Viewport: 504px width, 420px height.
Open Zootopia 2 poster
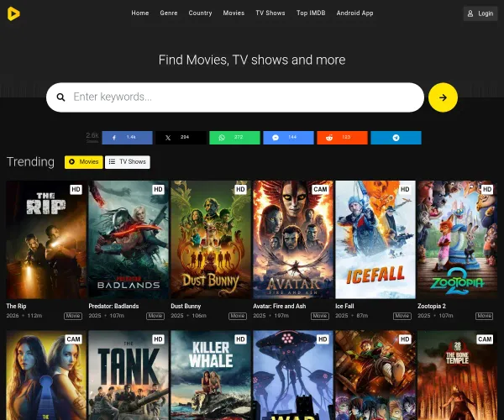pos(458,239)
